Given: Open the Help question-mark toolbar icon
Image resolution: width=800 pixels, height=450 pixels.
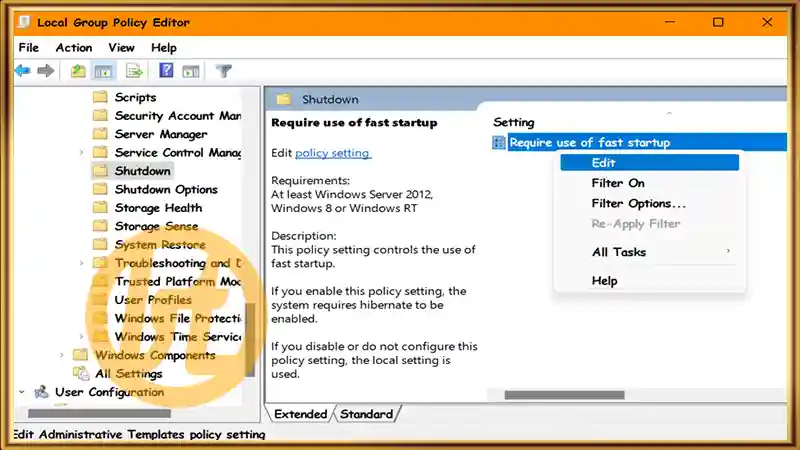Looking at the screenshot, I should point(166,70).
